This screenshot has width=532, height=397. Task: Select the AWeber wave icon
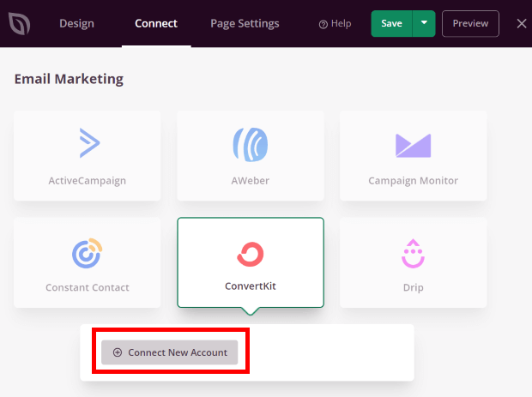tap(251, 144)
